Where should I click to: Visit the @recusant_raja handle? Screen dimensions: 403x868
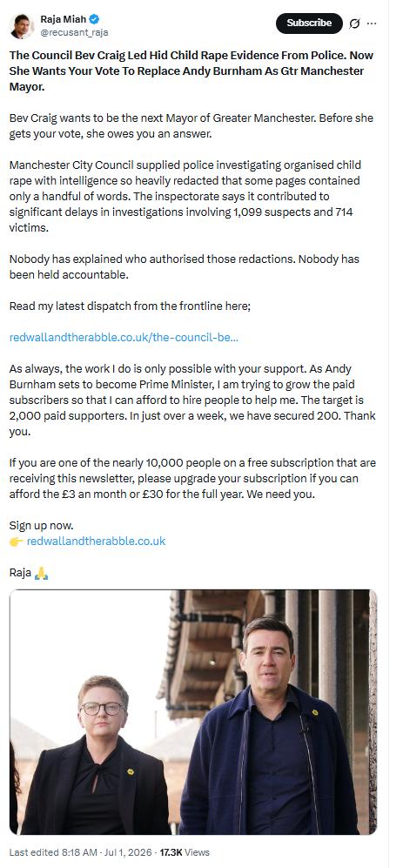[x=74, y=32]
